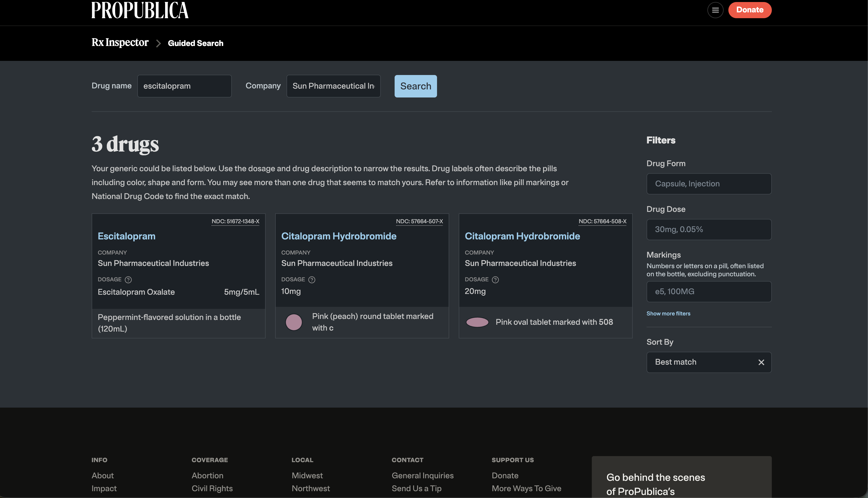Open the Drug Dose filter box
This screenshot has width=868, height=498.
pyautogui.click(x=709, y=229)
